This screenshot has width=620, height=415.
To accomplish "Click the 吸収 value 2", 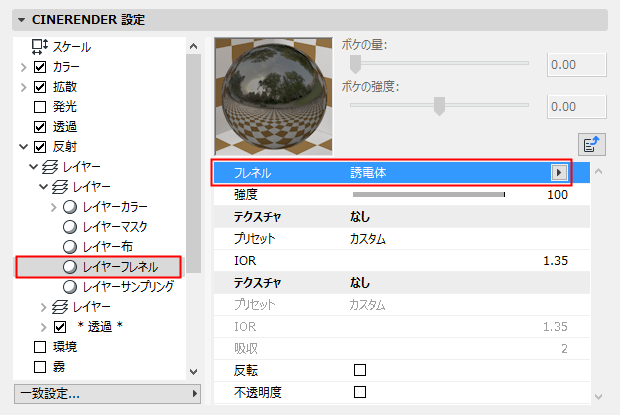I will pyautogui.click(x=564, y=349).
